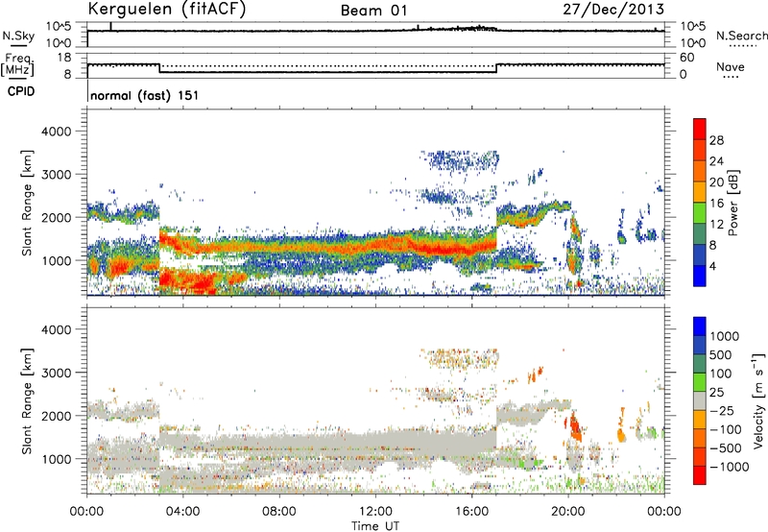Click the '08:00' time axis label

[279, 512]
